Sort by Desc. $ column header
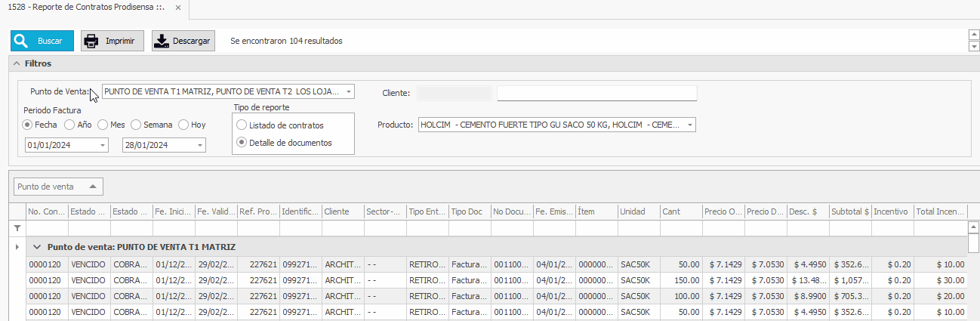 808,212
